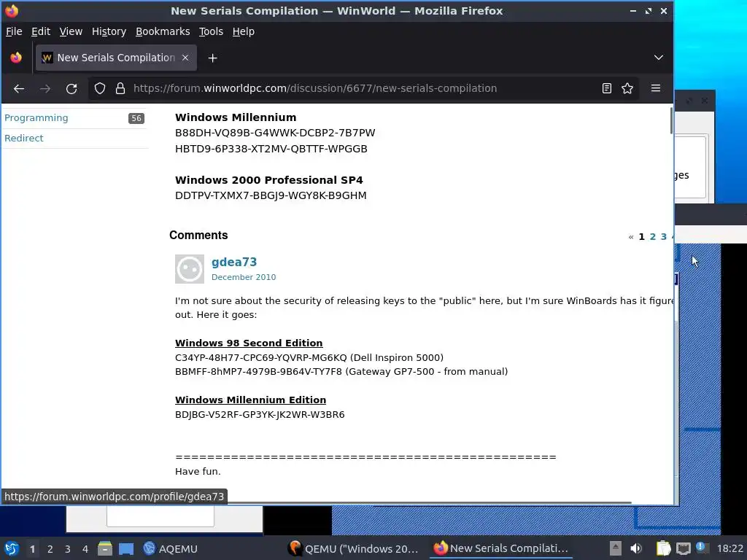This screenshot has height=560, width=747.
Task: Toggle reader view for this page
Action: tap(606, 88)
